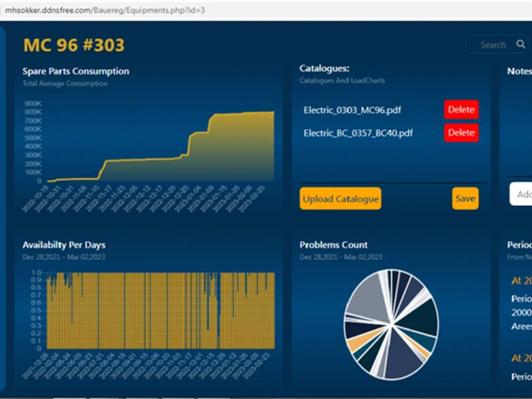Click the Notes panel heading

tap(519, 71)
